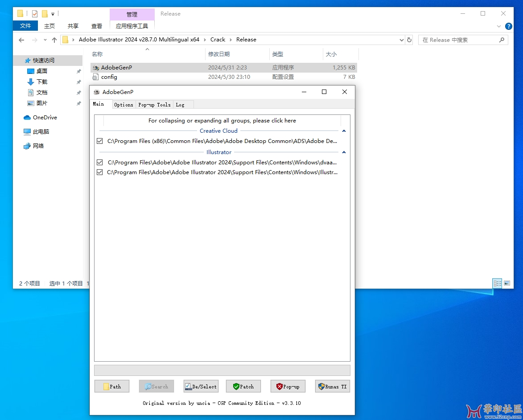Screen dimensions: 523x420
Task: Click the config file icon in list
Action: pyautogui.click(x=95, y=77)
